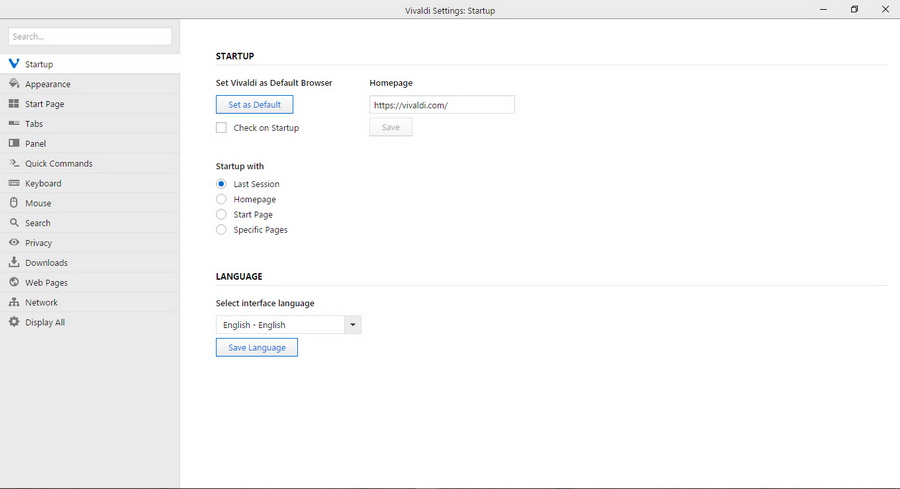Viewport: 900px width, 489px height.
Task: Click the Panel icon in sidebar
Action: pyautogui.click(x=14, y=144)
